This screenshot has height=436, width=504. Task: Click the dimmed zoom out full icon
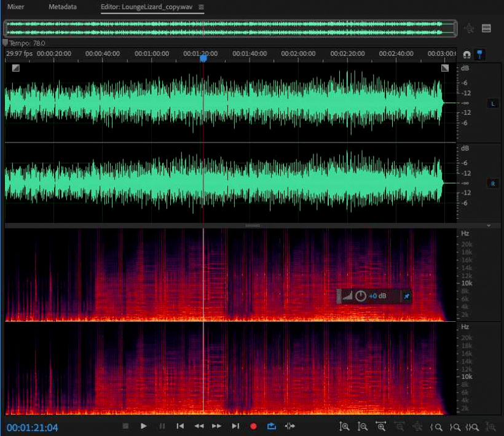pyautogui.click(x=417, y=427)
